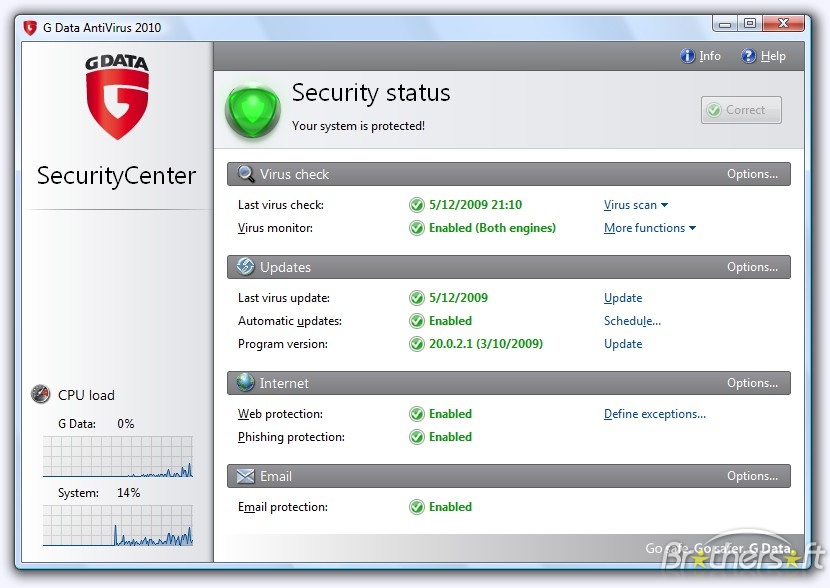Click the Virus check magnifier icon
Screen dimensions: 830x588
[245, 173]
